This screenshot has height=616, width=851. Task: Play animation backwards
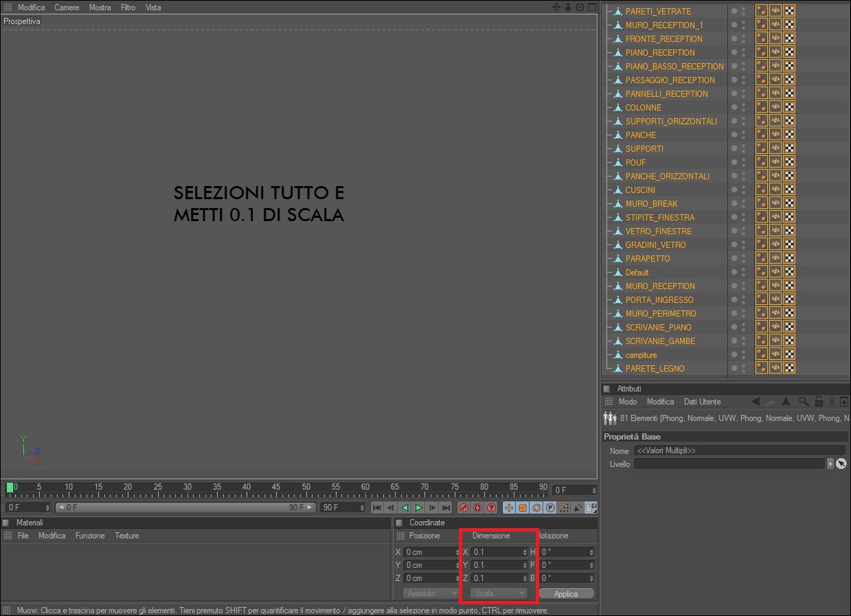[x=405, y=507]
